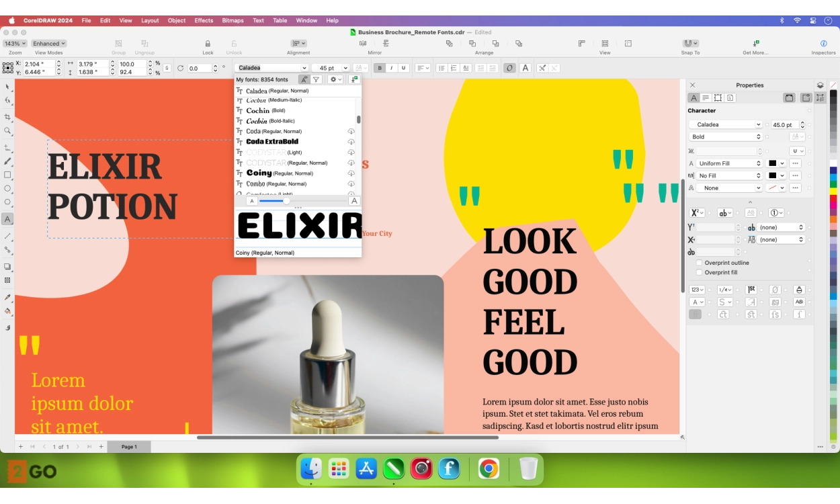Pick the red swatch from the color palette

pyautogui.click(x=834, y=199)
